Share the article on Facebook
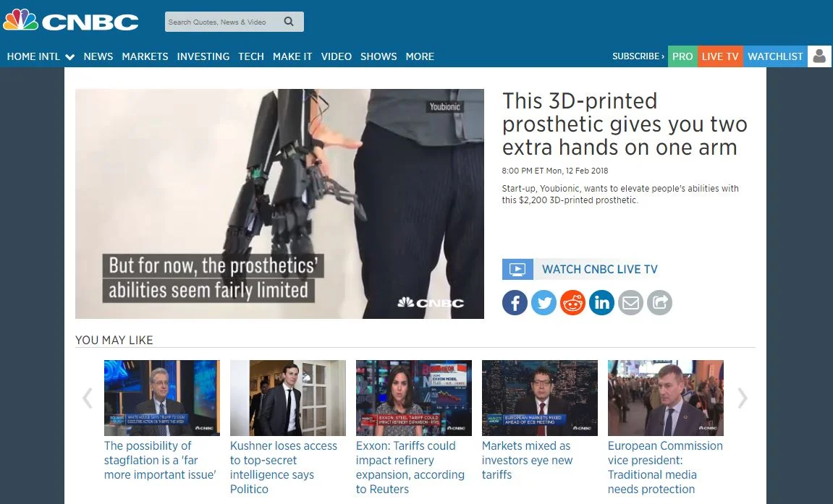This screenshot has width=833, height=504. coord(515,303)
